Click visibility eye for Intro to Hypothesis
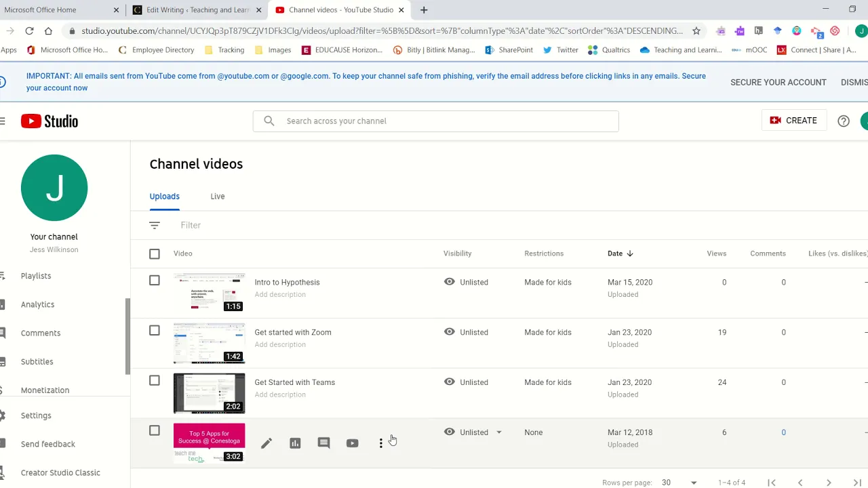868x488 pixels. click(450, 281)
